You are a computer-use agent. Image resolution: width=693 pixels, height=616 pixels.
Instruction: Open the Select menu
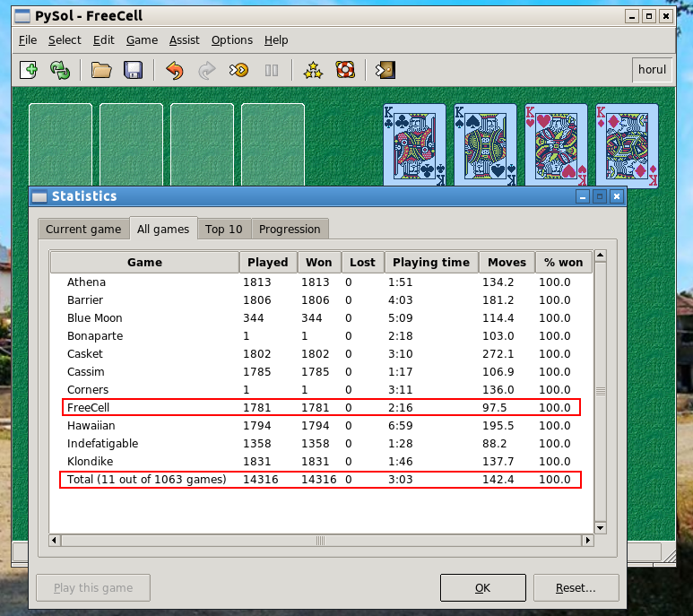coord(65,40)
